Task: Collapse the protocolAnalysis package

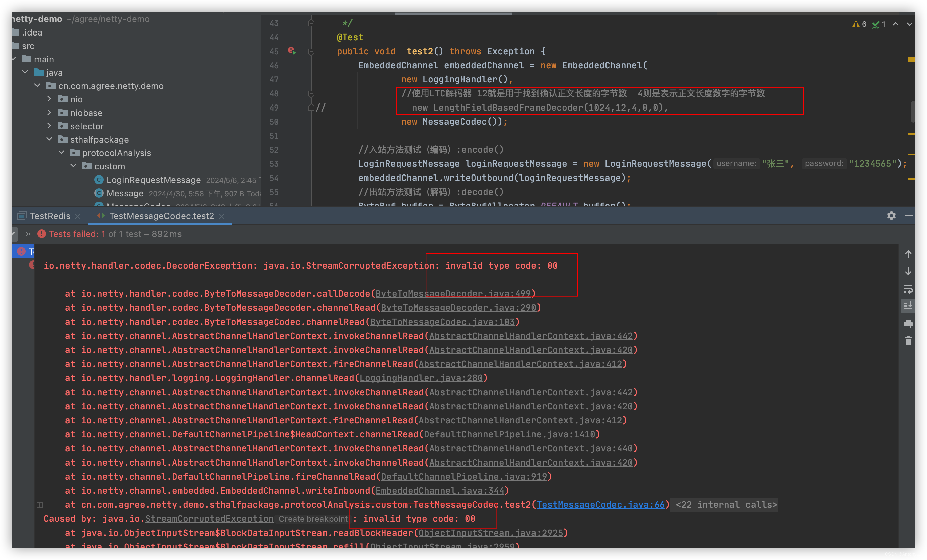Action: (61, 152)
